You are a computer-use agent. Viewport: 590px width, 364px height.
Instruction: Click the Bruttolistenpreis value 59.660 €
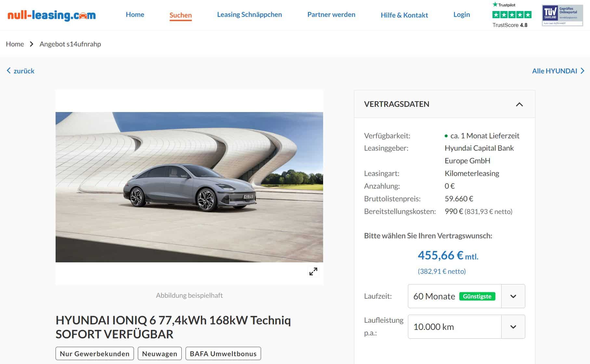coord(459,199)
